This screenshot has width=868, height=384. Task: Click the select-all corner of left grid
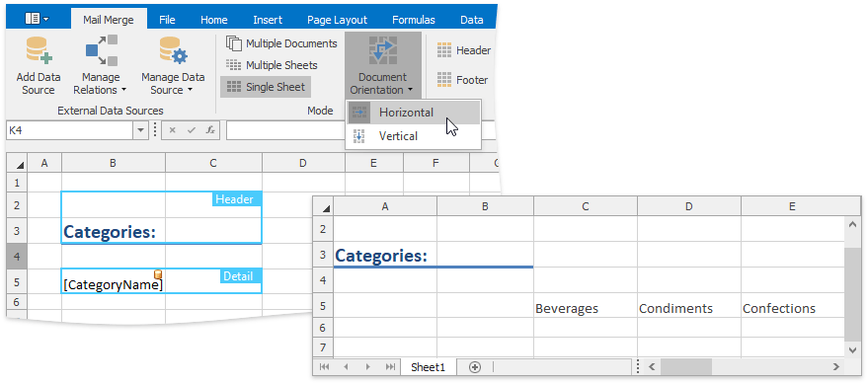click(x=19, y=163)
